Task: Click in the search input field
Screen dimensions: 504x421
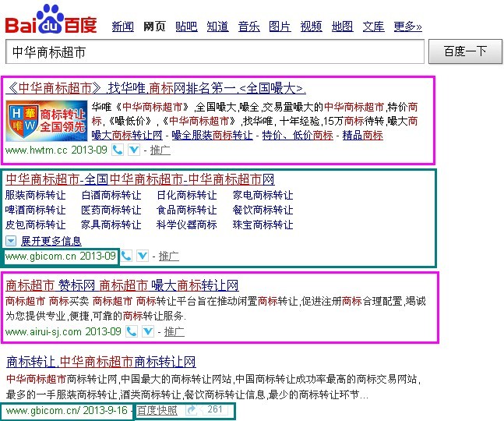Action: coord(214,52)
